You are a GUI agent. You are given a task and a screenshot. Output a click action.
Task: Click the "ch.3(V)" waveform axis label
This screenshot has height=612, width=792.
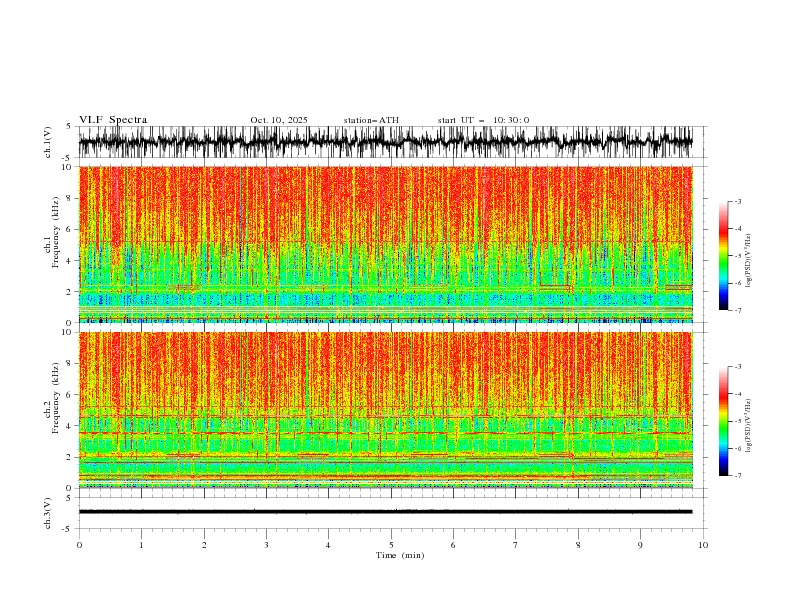click(48, 513)
